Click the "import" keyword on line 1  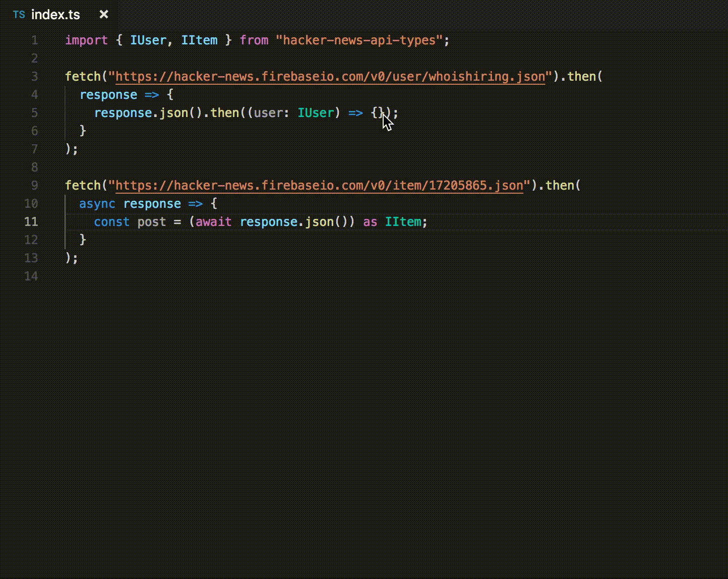(x=86, y=40)
